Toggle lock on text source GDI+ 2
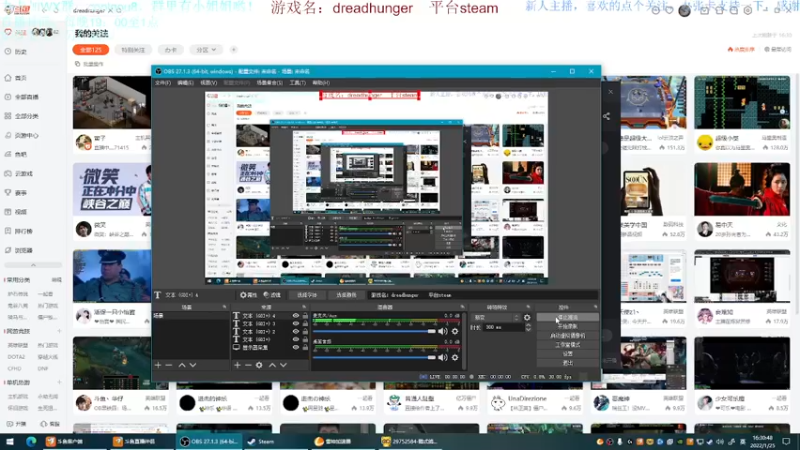Screen dimensions: 800x450 point(305,332)
